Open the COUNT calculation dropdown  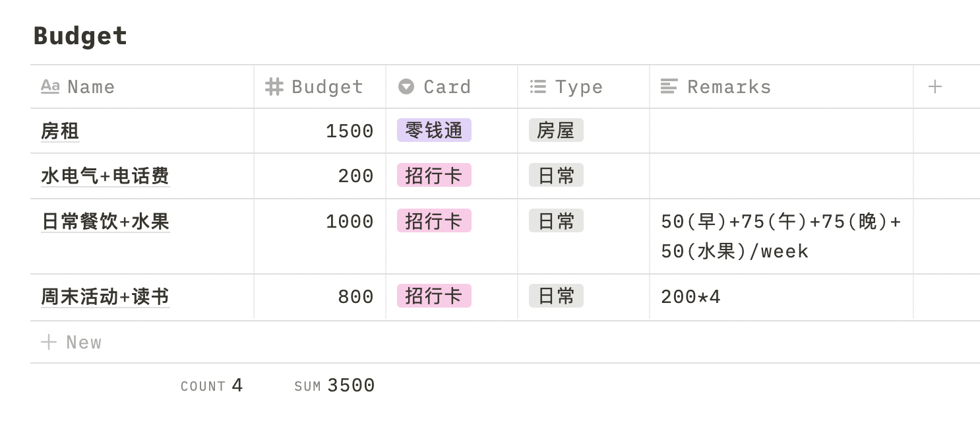[x=212, y=386]
